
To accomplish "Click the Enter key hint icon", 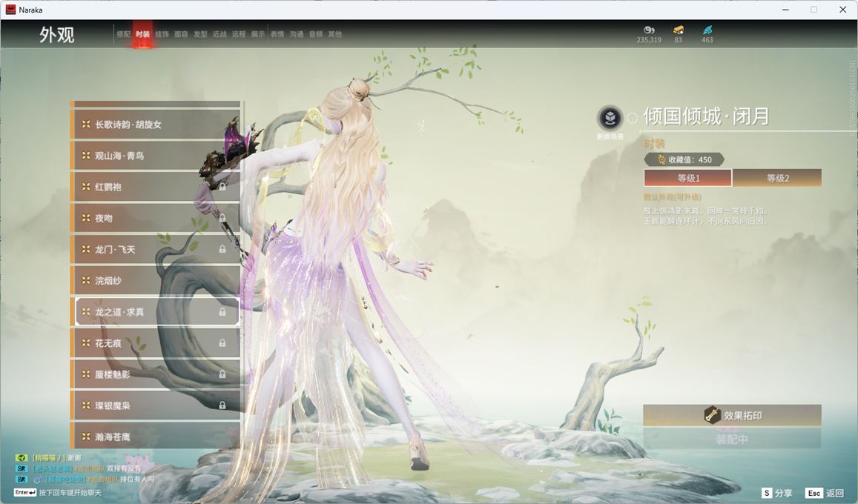I will click(x=25, y=493).
